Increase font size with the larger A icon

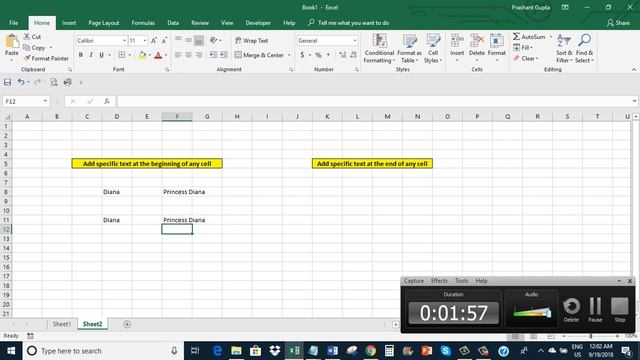(x=153, y=40)
